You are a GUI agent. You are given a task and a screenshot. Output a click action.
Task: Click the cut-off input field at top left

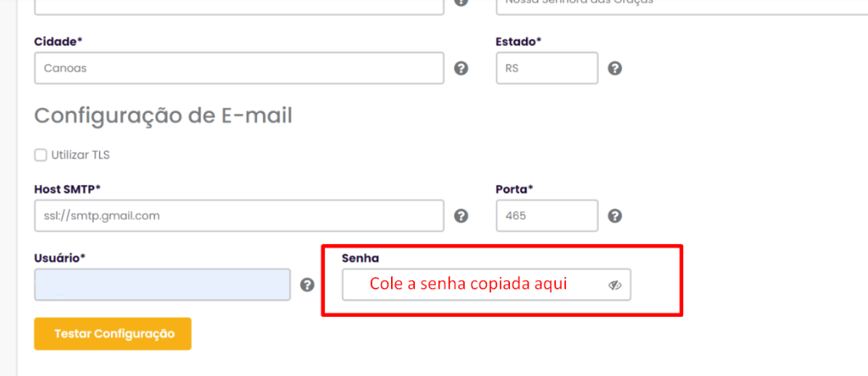[x=239, y=5]
